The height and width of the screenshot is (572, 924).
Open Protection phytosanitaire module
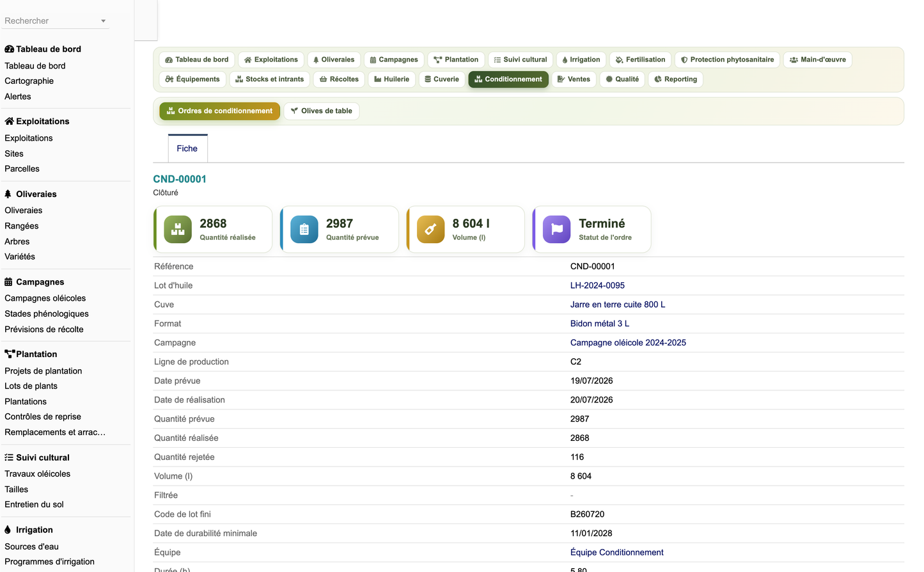point(727,60)
